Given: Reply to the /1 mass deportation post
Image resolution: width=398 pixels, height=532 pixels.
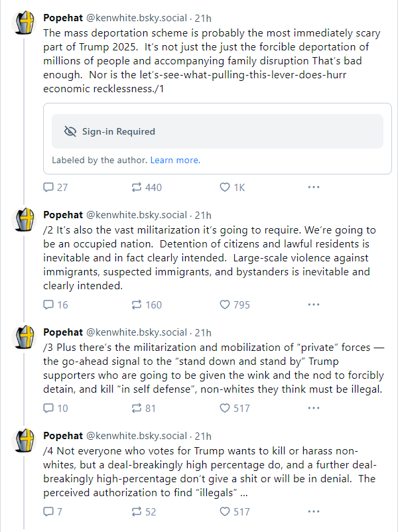Looking at the screenshot, I should click(56, 187).
